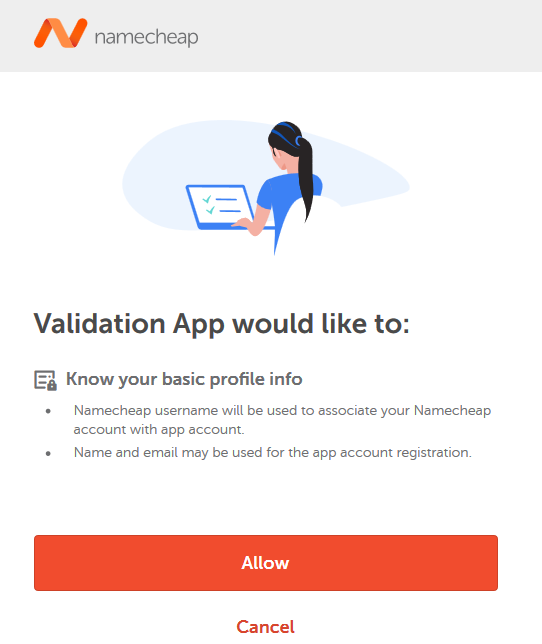Click the woman's black ponytail in illustration

pos(305,177)
